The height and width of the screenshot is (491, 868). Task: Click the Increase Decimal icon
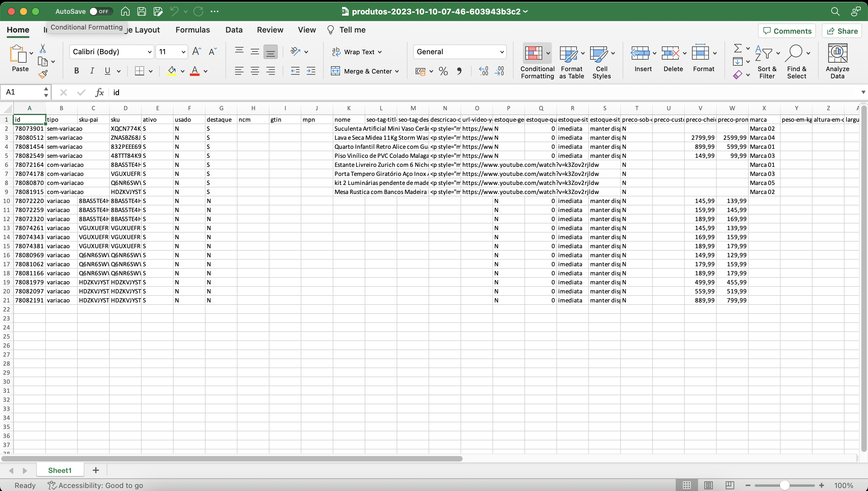(x=483, y=71)
